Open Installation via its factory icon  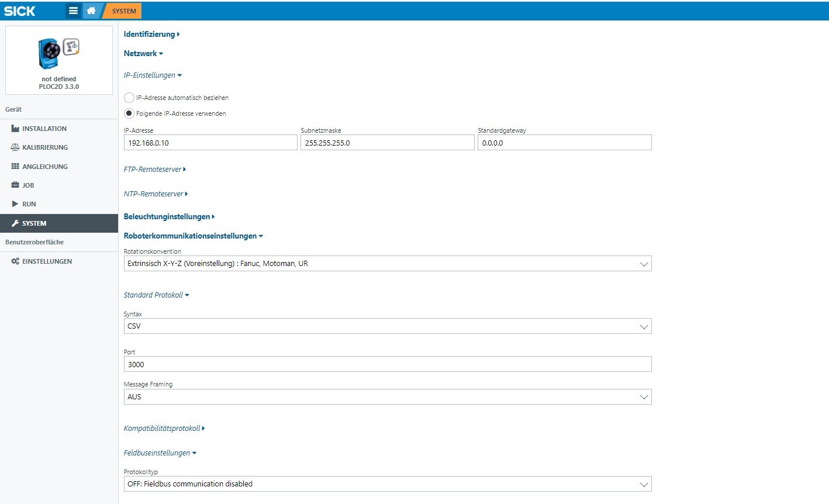pyautogui.click(x=15, y=129)
